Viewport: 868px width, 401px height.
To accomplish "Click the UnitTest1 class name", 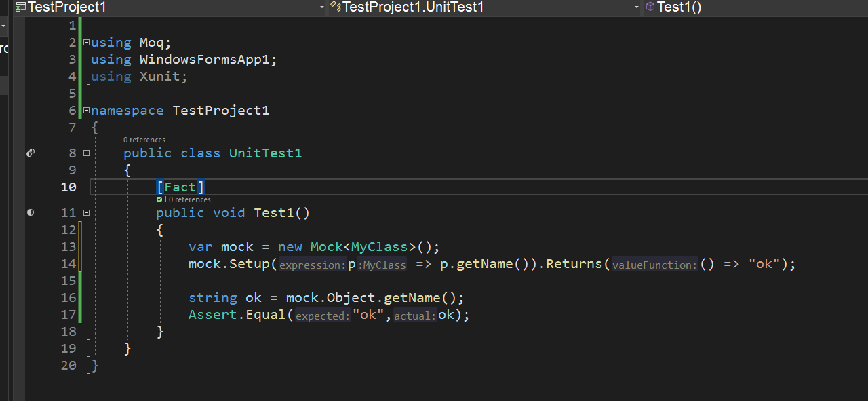I will (265, 153).
